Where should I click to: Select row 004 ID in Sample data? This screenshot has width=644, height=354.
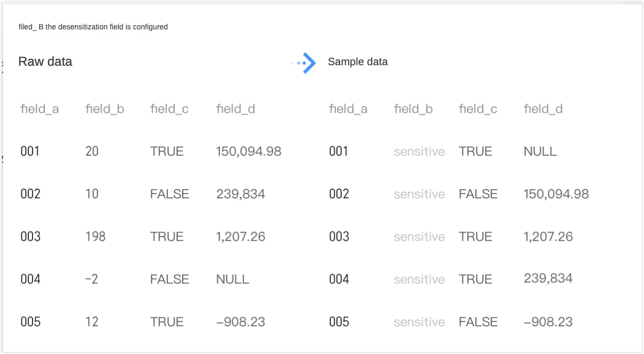click(x=339, y=279)
